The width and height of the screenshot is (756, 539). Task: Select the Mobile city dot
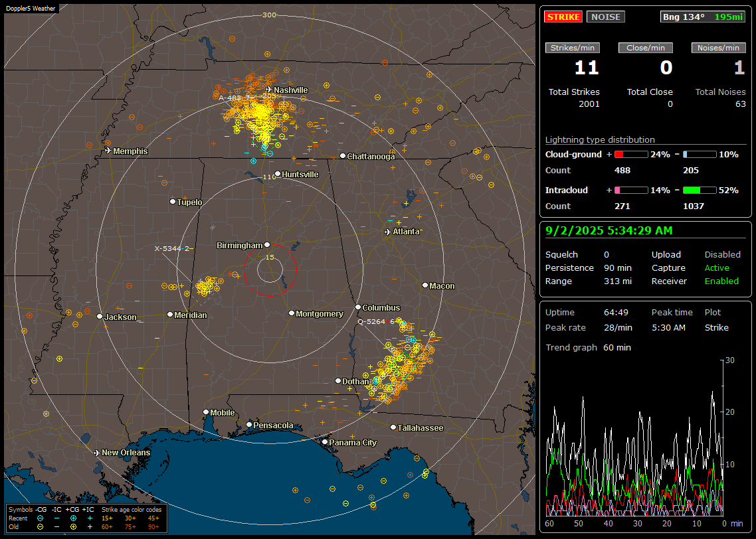click(x=206, y=412)
